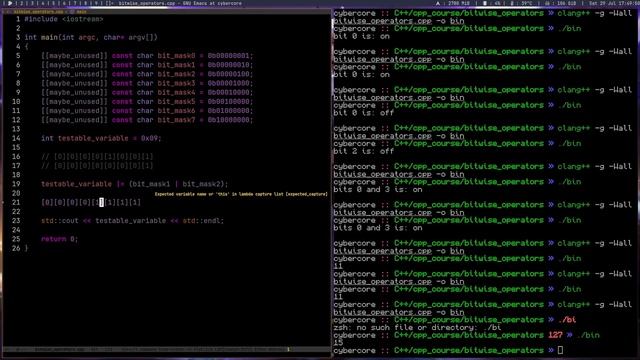Viewport: 640px width, 360px height.
Task: Click the red ./bi command in the terminal
Action: coord(567,320)
